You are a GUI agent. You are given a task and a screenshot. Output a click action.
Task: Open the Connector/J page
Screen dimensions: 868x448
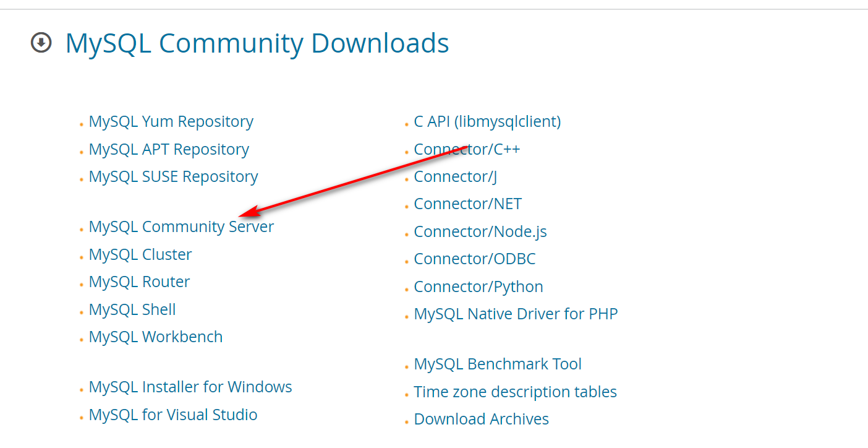pyautogui.click(x=456, y=176)
